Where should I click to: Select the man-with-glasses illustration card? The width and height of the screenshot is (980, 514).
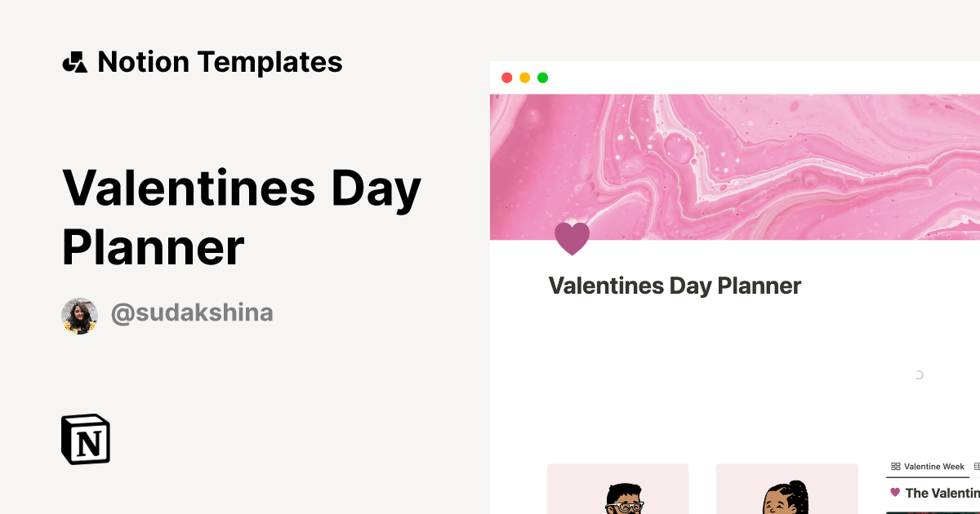tap(618, 489)
